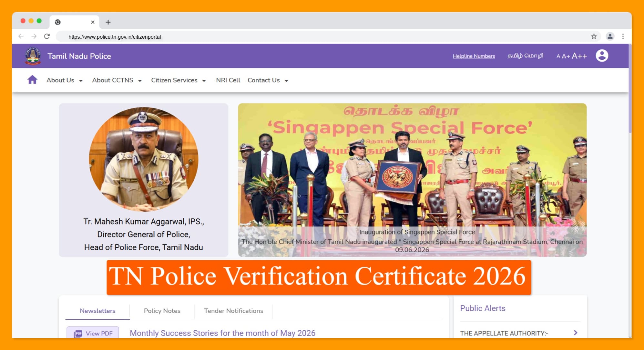Viewport: 644px width, 350px height.
Task: Switch to the Newsletters tab
Action: tap(97, 311)
